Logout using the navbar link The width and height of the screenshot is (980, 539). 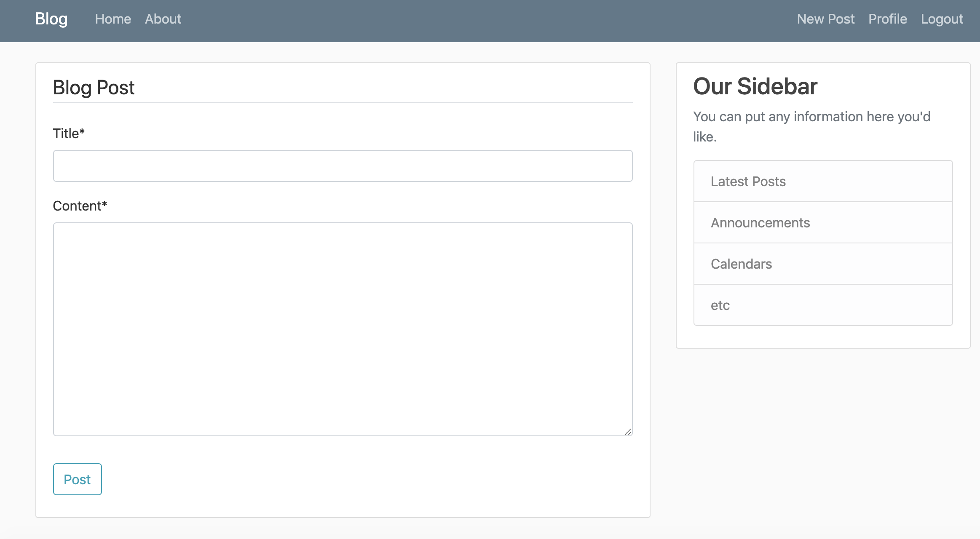942,19
